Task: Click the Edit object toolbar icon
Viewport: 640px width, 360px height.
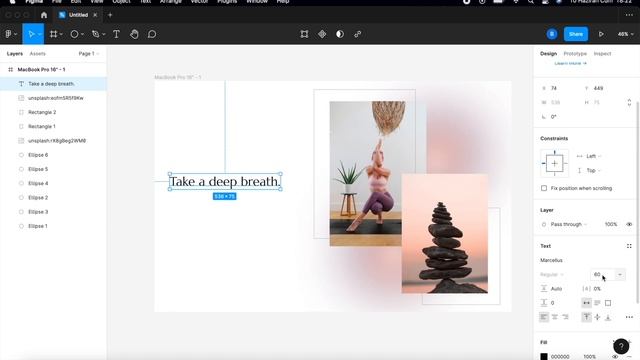Action: click(304, 34)
